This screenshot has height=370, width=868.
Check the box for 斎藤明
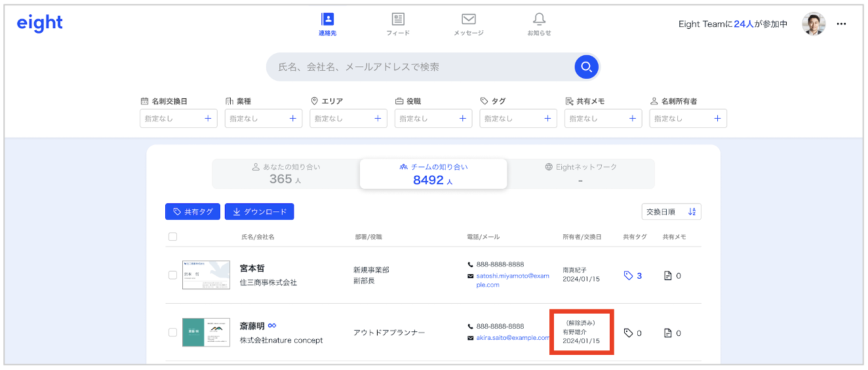point(173,333)
